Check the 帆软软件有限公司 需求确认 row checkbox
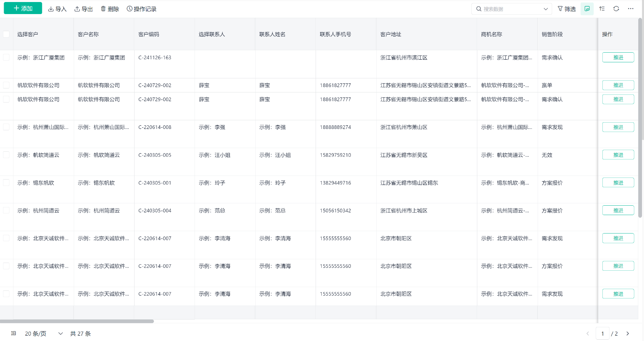 pyautogui.click(x=6, y=99)
